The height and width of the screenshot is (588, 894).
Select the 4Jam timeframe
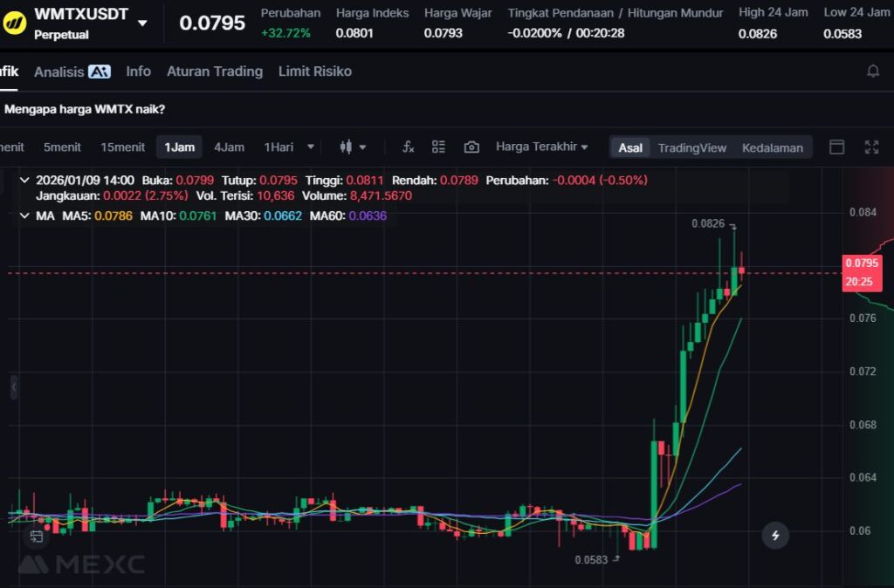click(x=229, y=147)
